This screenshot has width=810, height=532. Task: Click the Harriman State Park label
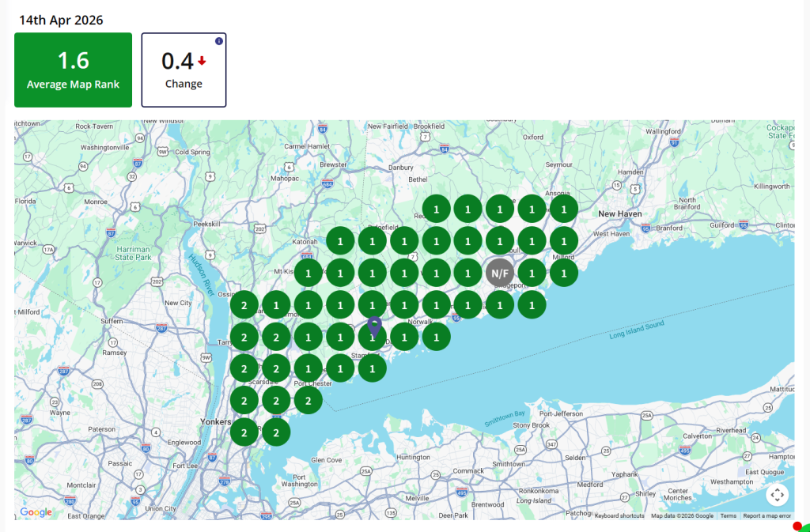[x=133, y=254]
